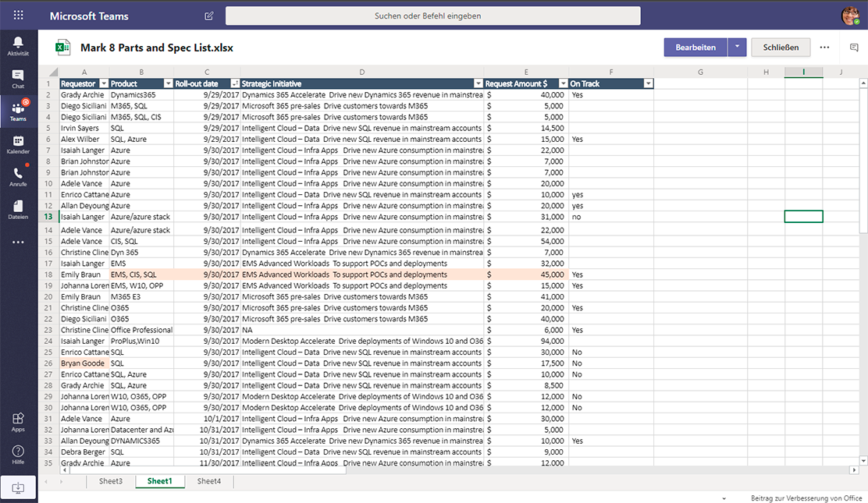Click the Schließen button
Image resolution: width=868 pixels, height=503 pixels.
tap(781, 47)
